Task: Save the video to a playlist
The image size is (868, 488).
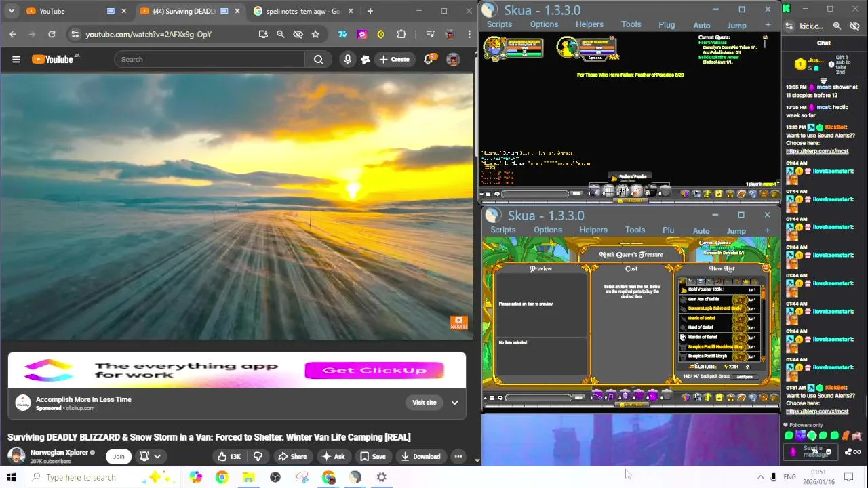Action: pos(373,456)
